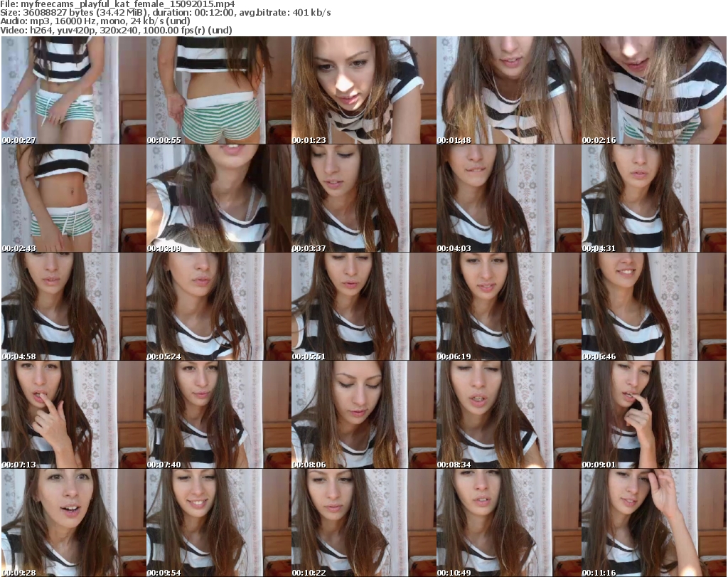Select the thumbnail at 00:06:19
The height and width of the screenshot is (577, 728).
click(509, 307)
